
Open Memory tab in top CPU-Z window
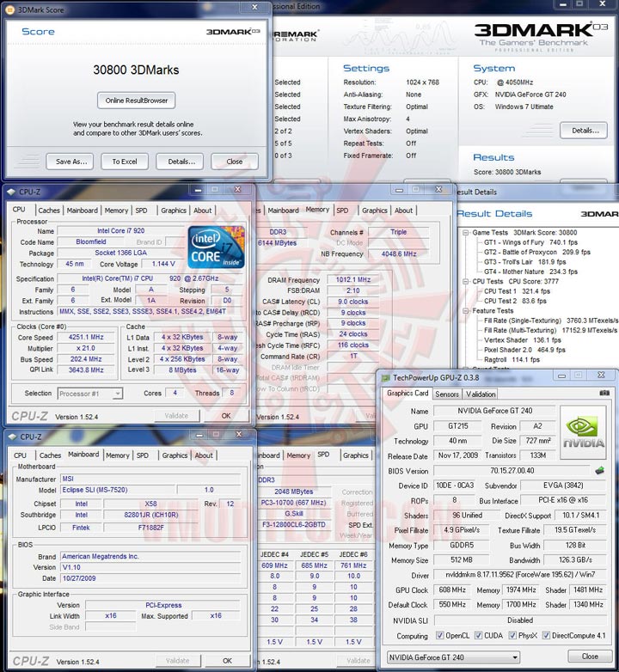pyautogui.click(x=116, y=211)
